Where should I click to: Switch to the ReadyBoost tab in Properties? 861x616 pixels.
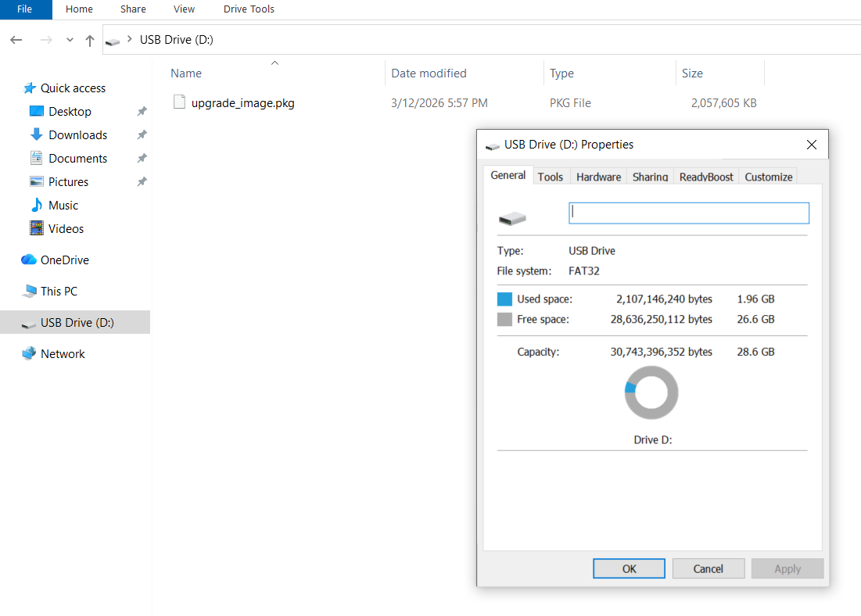(x=705, y=176)
